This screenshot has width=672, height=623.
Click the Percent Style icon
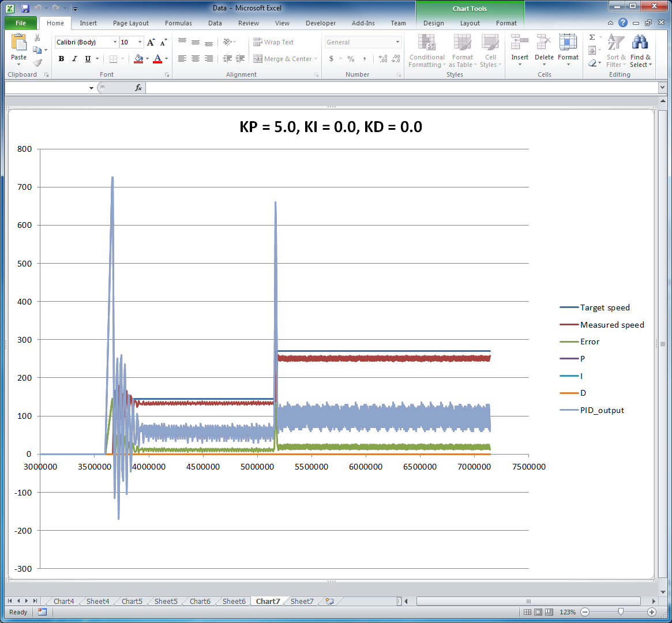tap(351, 59)
